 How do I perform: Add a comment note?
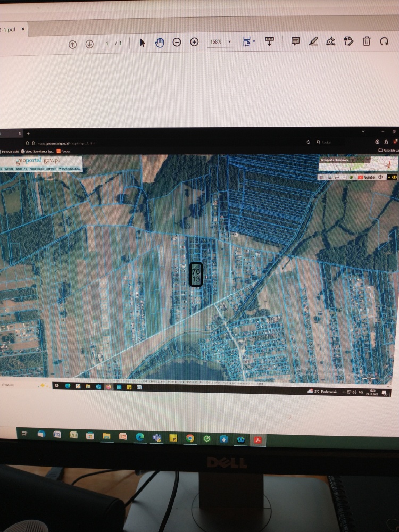[x=296, y=41]
